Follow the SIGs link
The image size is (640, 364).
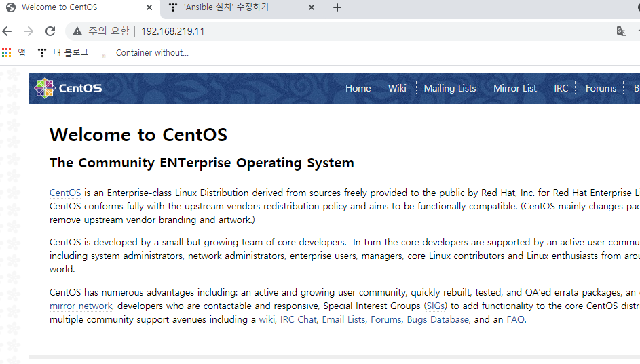click(436, 306)
